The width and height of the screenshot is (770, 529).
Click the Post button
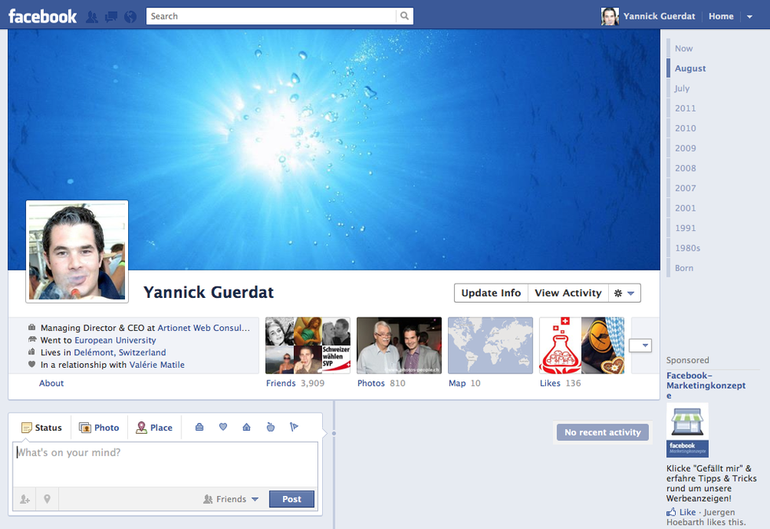[292, 499]
